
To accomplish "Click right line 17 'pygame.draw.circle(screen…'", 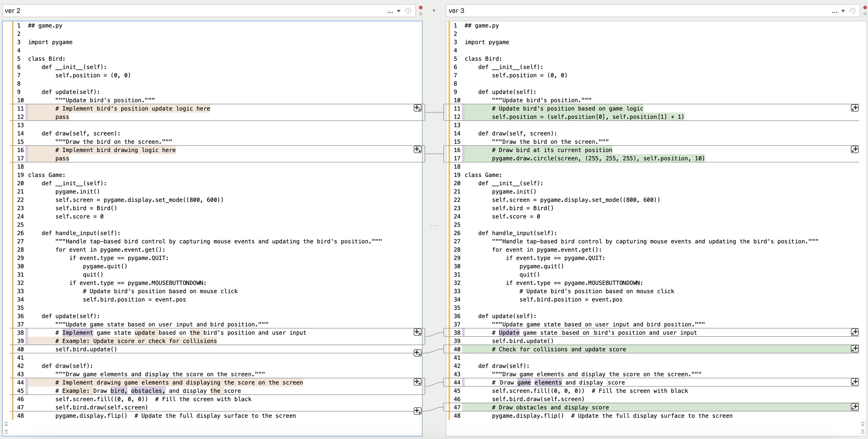I will (x=598, y=158).
